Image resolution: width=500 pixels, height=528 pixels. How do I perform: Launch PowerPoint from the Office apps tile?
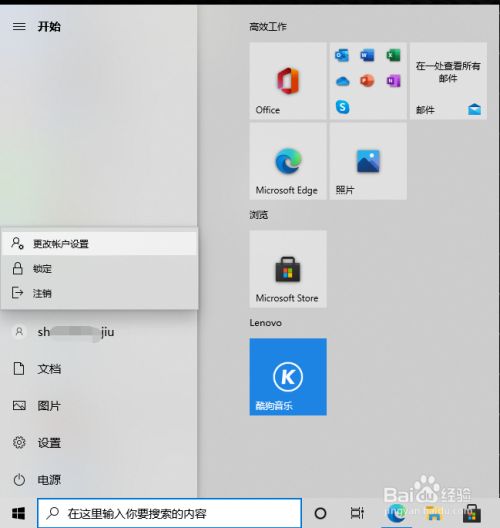[367, 81]
